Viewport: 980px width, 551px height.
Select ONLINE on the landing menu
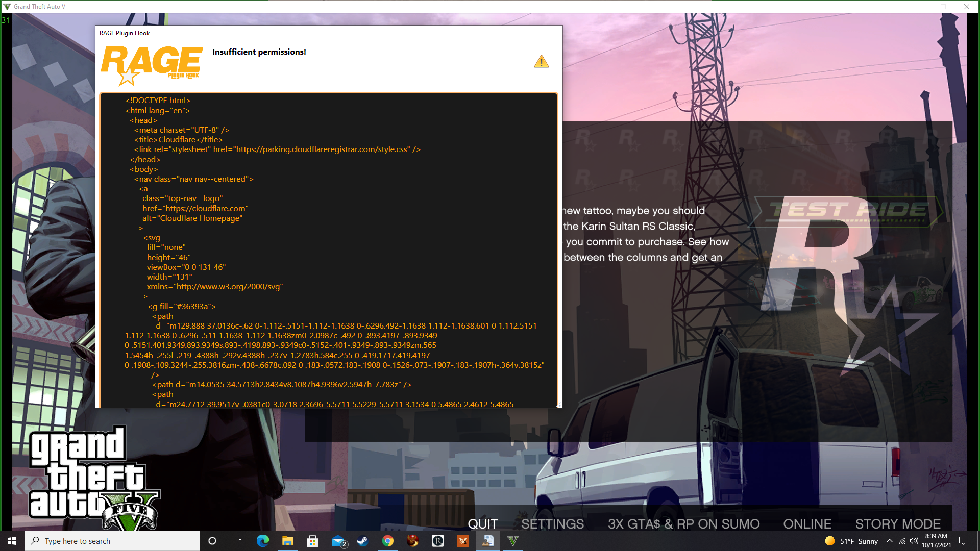pos(807,524)
